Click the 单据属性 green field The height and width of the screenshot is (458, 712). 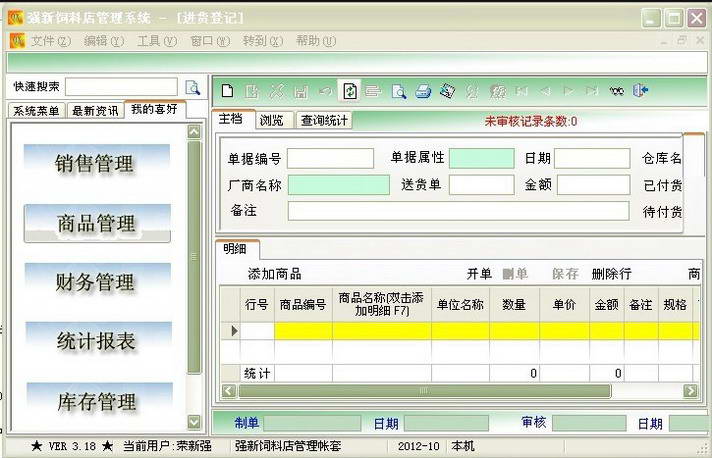click(x=481, y=158)
